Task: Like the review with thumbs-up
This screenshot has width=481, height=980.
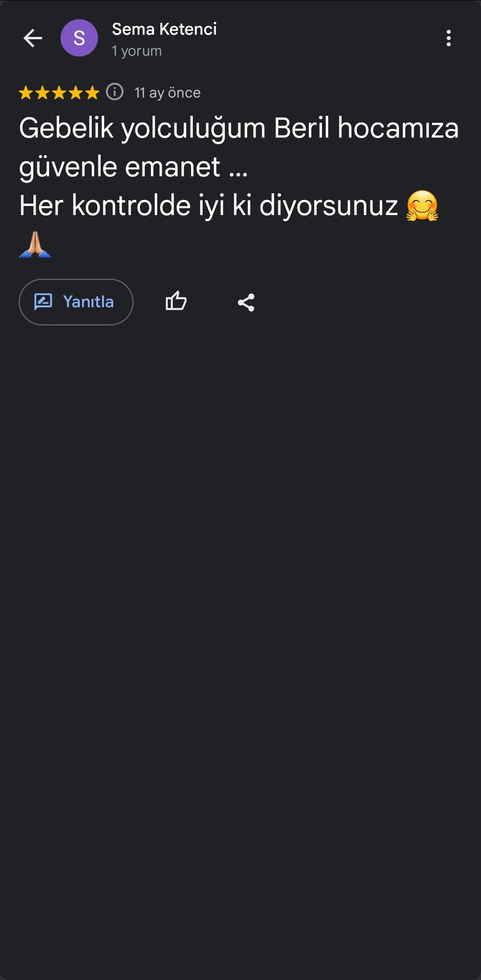Action: click(x=176, y=302)
